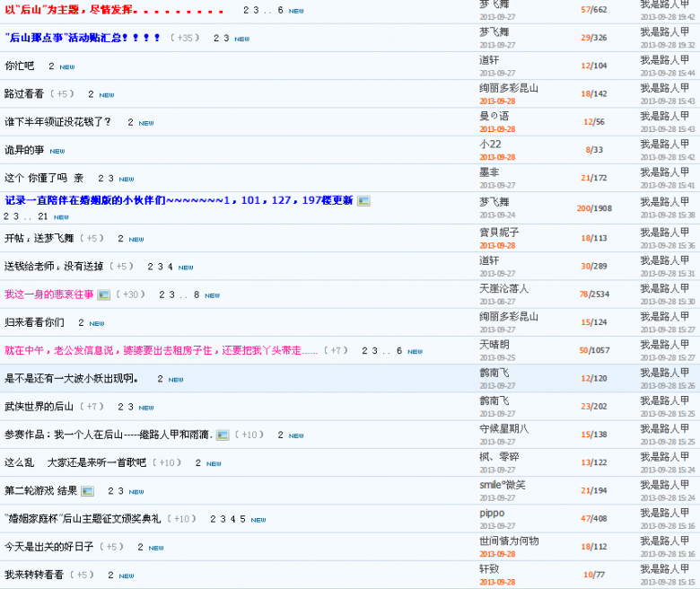The image size is (700, 589).
Task: Open thread 武侠世界的后山
Action: click(x=39, y=407)
